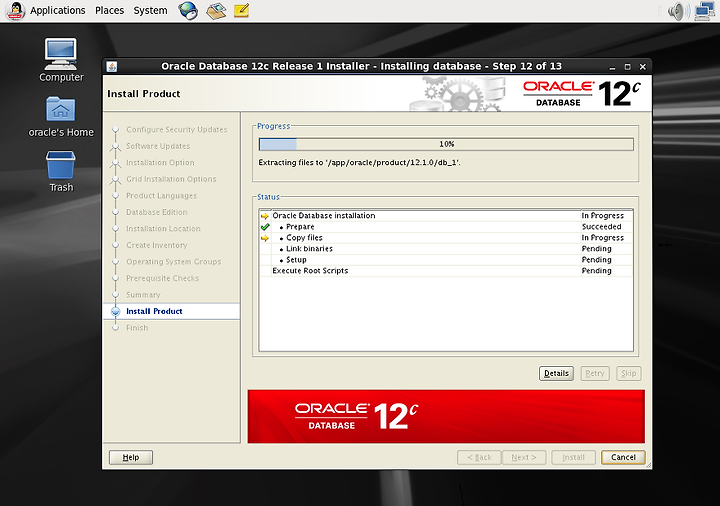Open the System menu
The image size is (720, 506).
150,11
